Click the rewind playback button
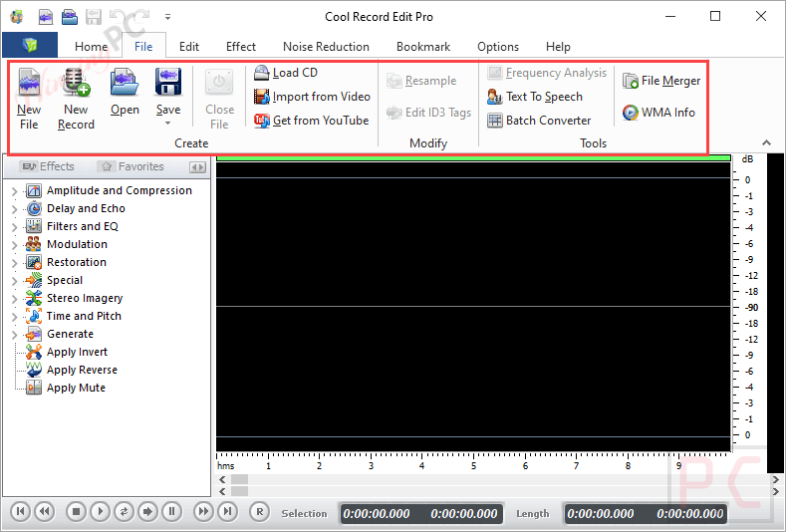Screen dimensions: 786x532 (44, 511)
